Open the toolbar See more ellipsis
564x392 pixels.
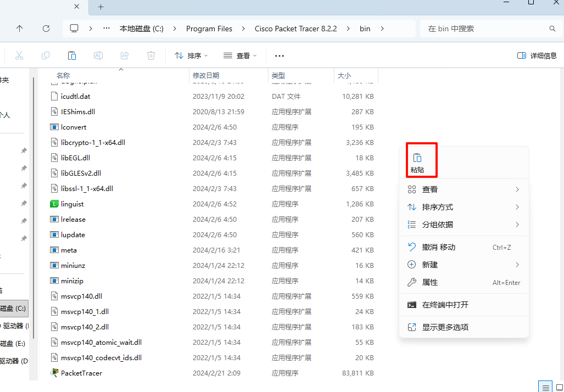coord(280,56)
